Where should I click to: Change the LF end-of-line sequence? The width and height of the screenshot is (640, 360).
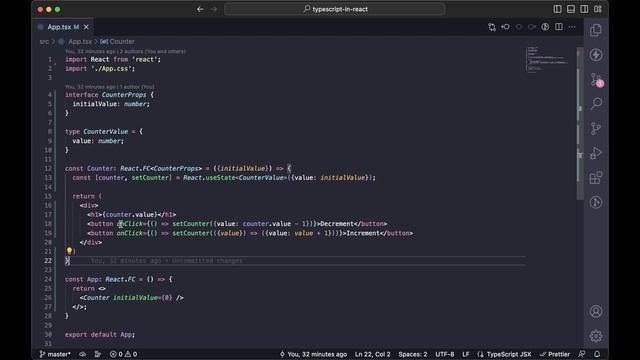(465, 354)
